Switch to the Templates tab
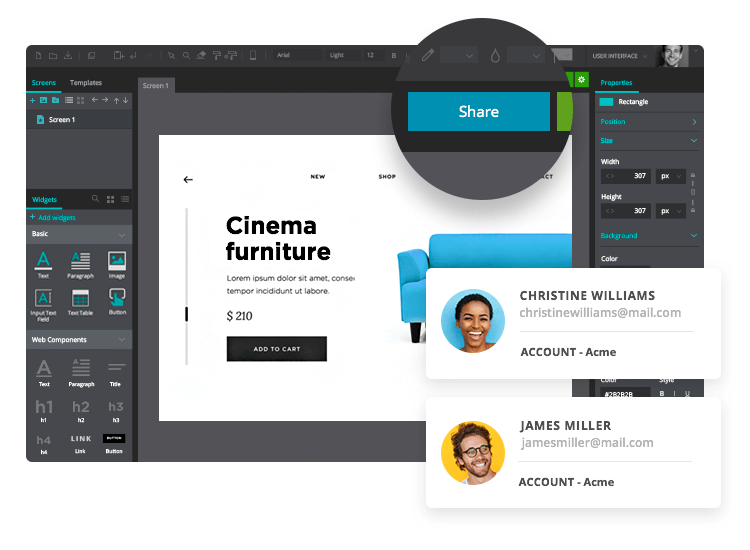Image resolution: width=750 pixels, height=550 pixels. (x=86, y=83)
